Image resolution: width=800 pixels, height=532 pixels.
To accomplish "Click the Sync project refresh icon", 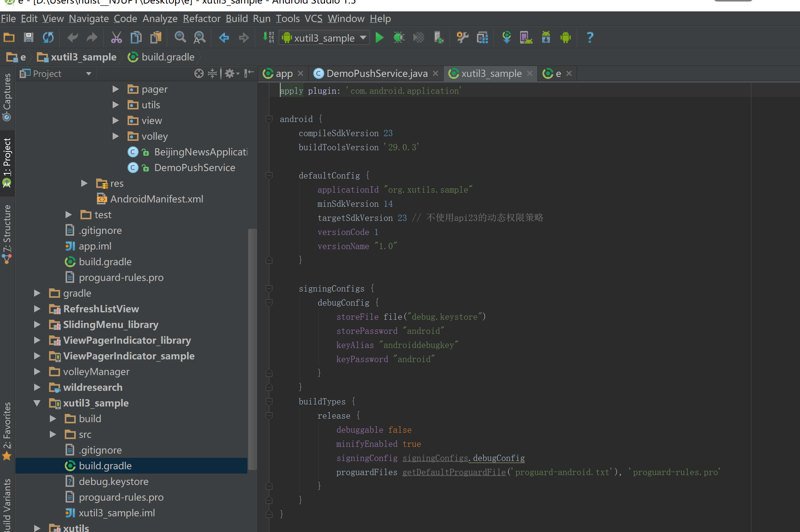I will point(48,38).
